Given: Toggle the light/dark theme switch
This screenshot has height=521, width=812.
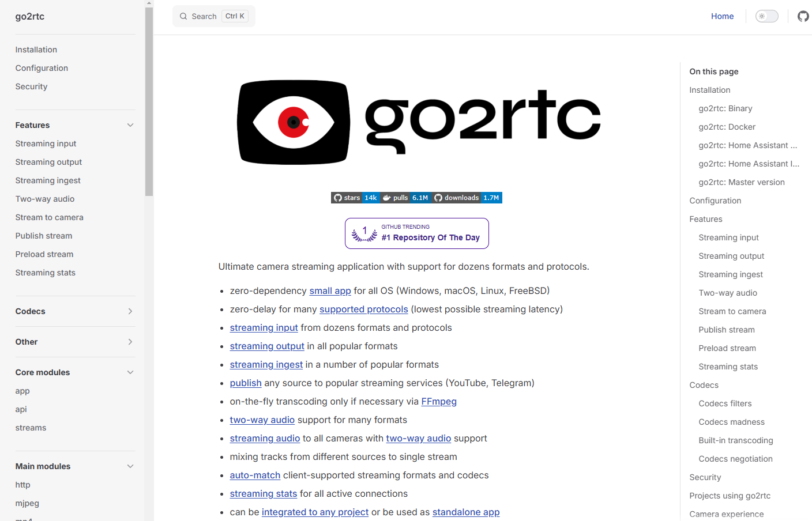Looking at the screenshot, I should (x=766, y=16).
